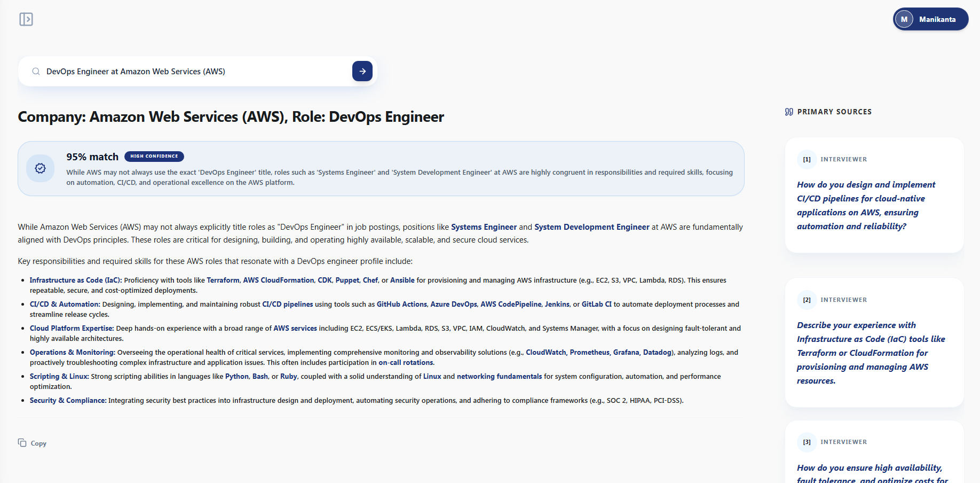Click 'Infrastructure as Code (IaC):' bullet heading

[76, 280]
